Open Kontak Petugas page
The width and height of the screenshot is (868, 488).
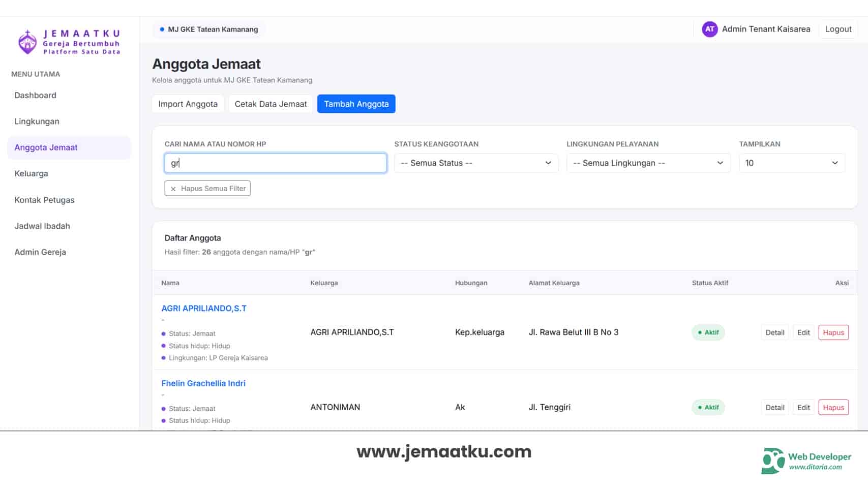point(44,200)
